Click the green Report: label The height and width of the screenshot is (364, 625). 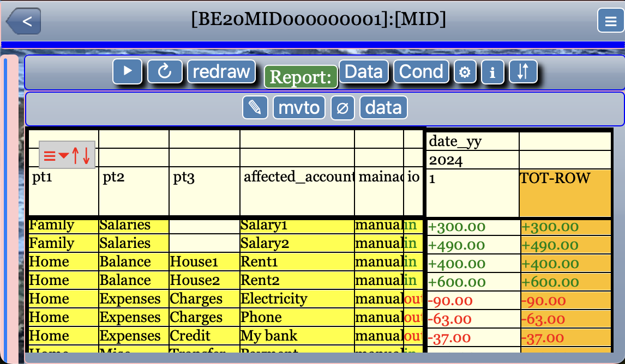(301, 77)
